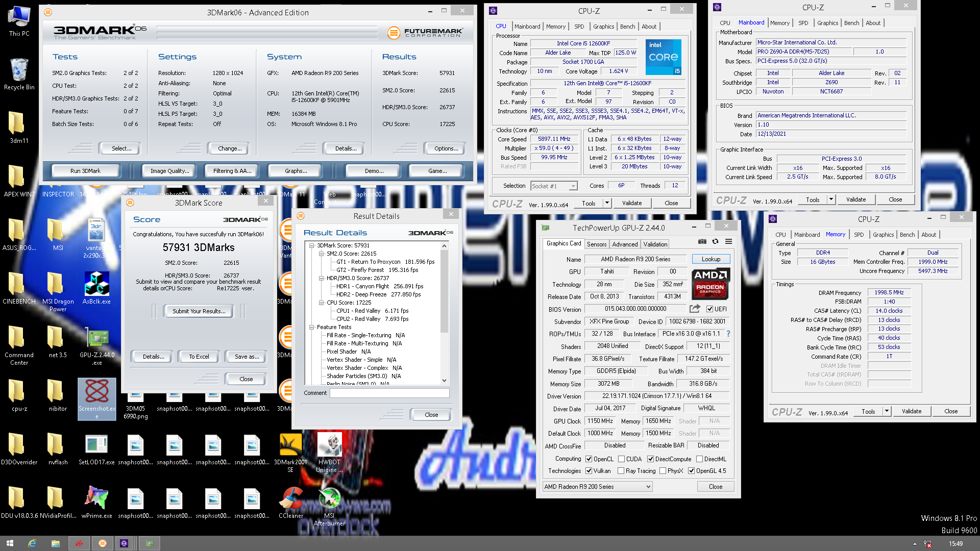Switch to the Sensors tab in GPU-Z
Image resolution: width=980 pixels, height=551 pixels.
(x=597, y=244)
